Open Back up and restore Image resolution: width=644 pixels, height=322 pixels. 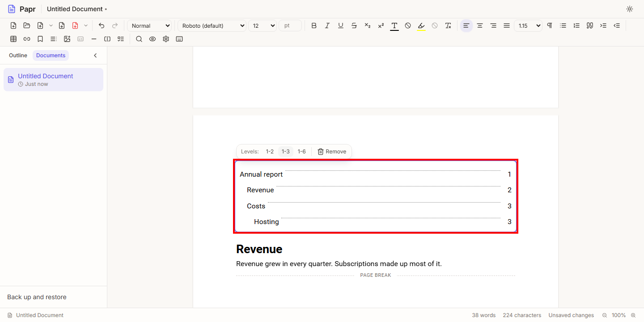(x=37, y=297)
